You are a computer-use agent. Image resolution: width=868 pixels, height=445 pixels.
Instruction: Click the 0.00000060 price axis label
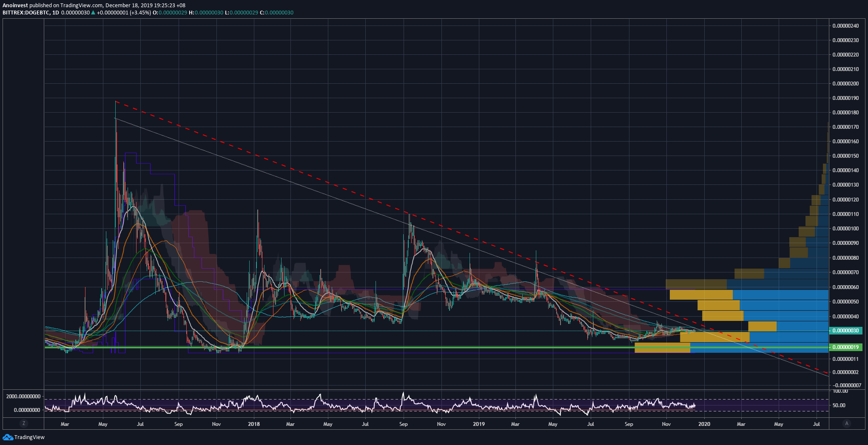point(845,287)
